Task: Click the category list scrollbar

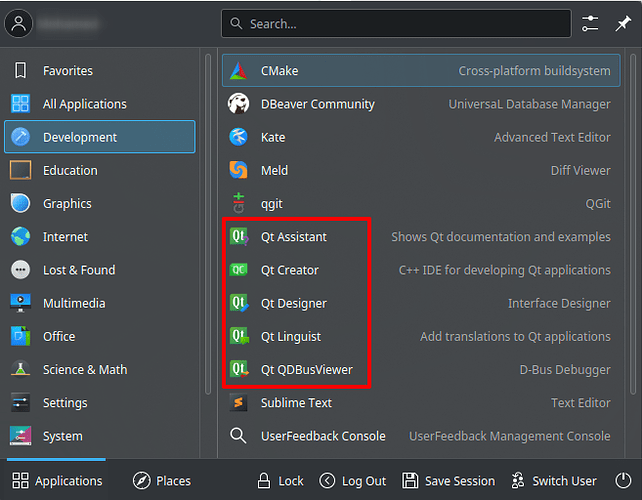Action: click(x=208, y=224)
